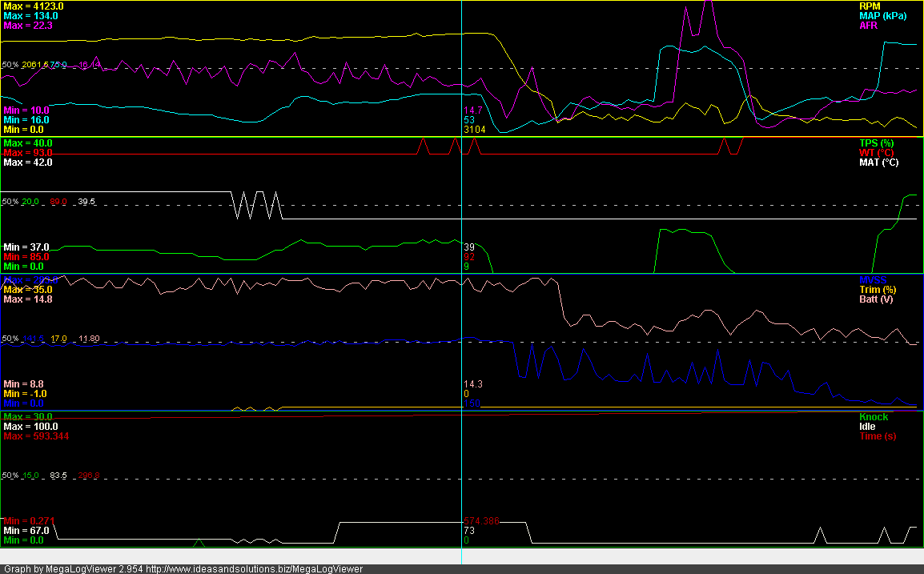Select the red WT (°C) legend label
Image resolution: width=924 pixels, height=574 pixels.
click(876, 153)
